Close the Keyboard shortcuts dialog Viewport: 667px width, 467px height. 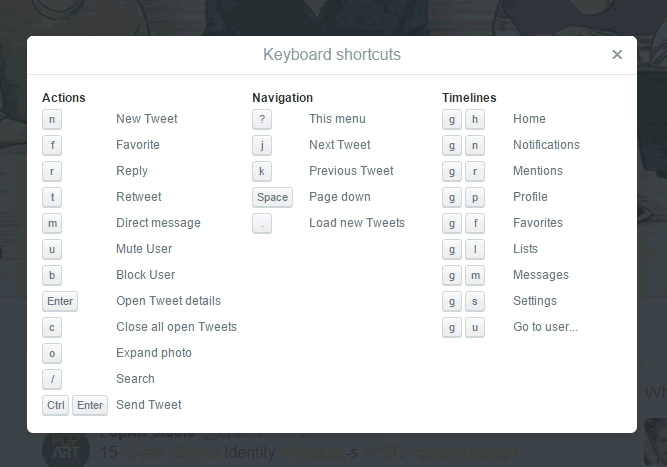pyautogui.click(x=617, y=55)
